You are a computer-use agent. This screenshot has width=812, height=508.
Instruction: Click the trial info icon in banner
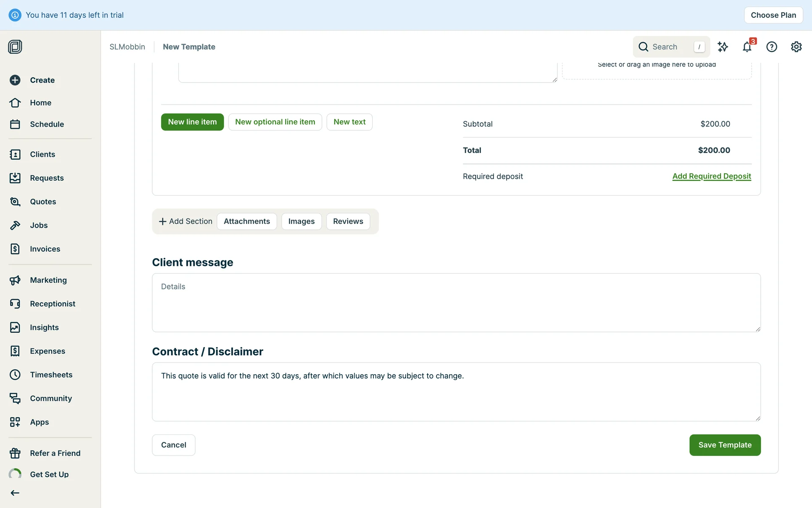(x=15, y=15)
